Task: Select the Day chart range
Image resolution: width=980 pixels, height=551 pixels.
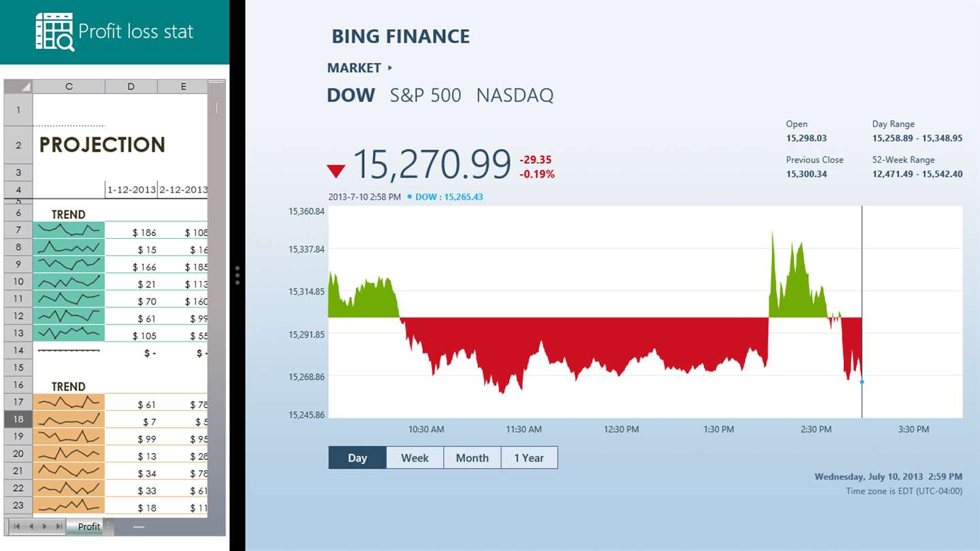Action: coord(357,458)
